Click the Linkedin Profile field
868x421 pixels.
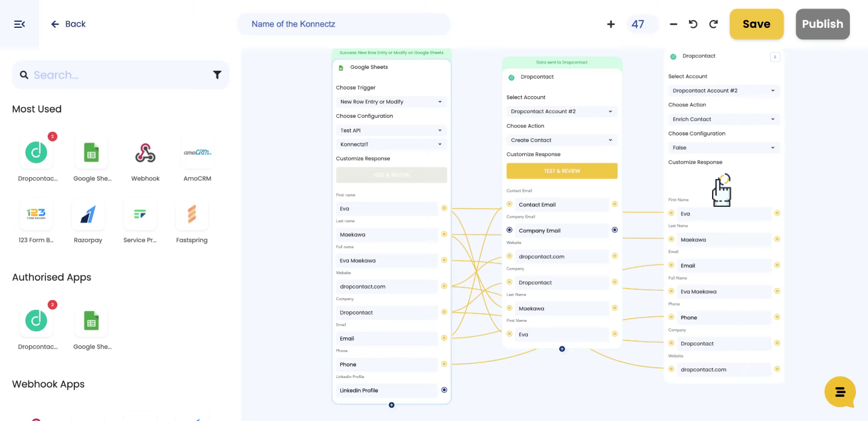pos(387,391)
